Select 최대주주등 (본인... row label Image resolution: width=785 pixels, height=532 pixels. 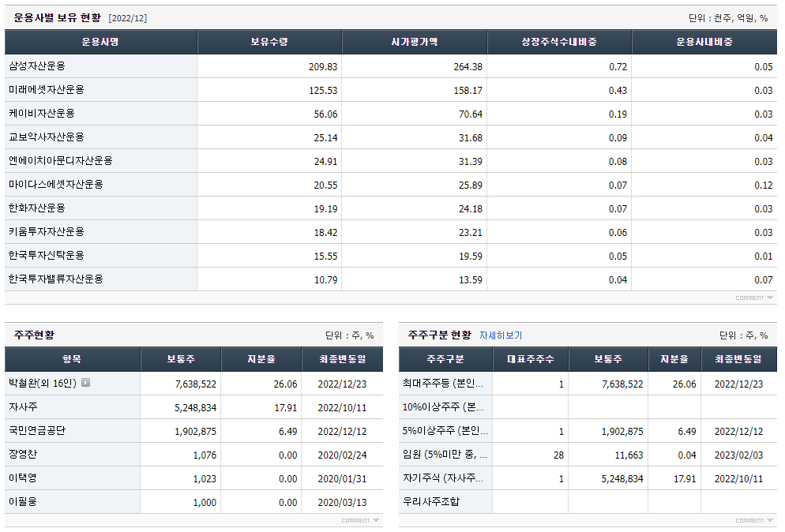[442, 383]
